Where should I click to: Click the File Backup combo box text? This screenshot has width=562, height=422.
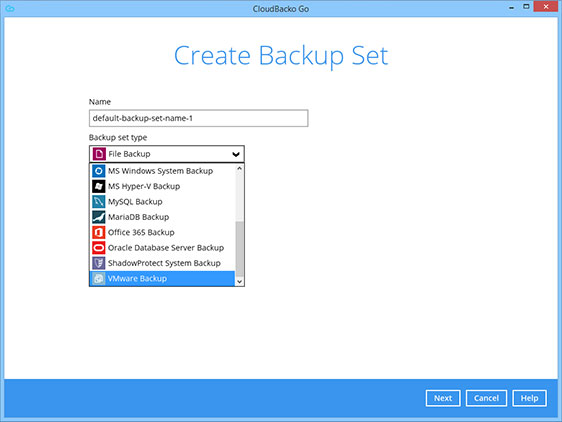click(x=129, y=154)
